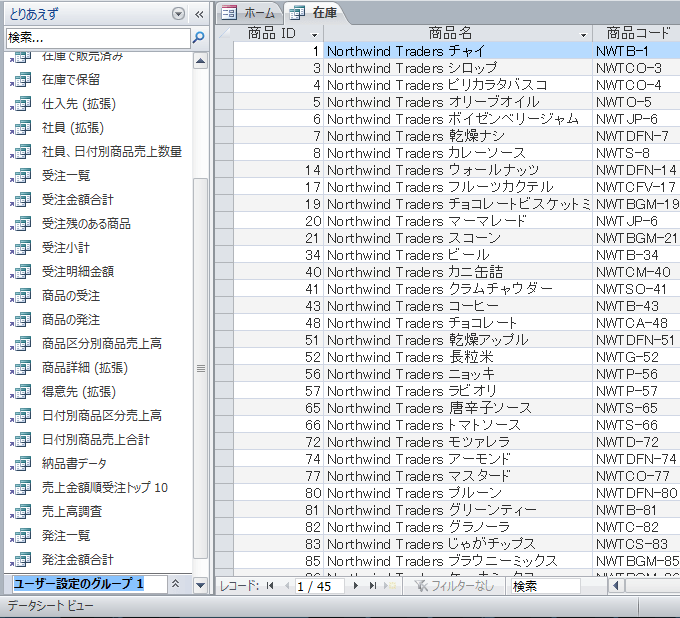
Task: Select the 受注小計 query icon
Action: [x=21, y=248]
